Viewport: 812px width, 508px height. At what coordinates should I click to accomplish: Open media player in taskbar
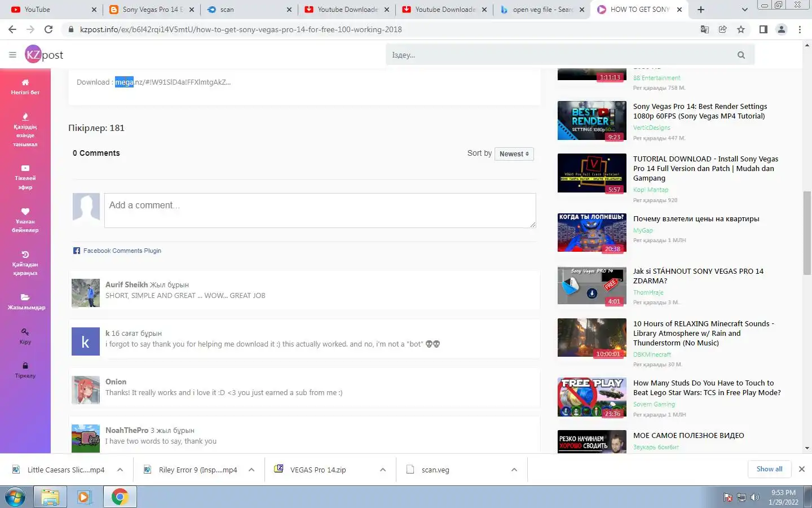[x=84, y=497]
